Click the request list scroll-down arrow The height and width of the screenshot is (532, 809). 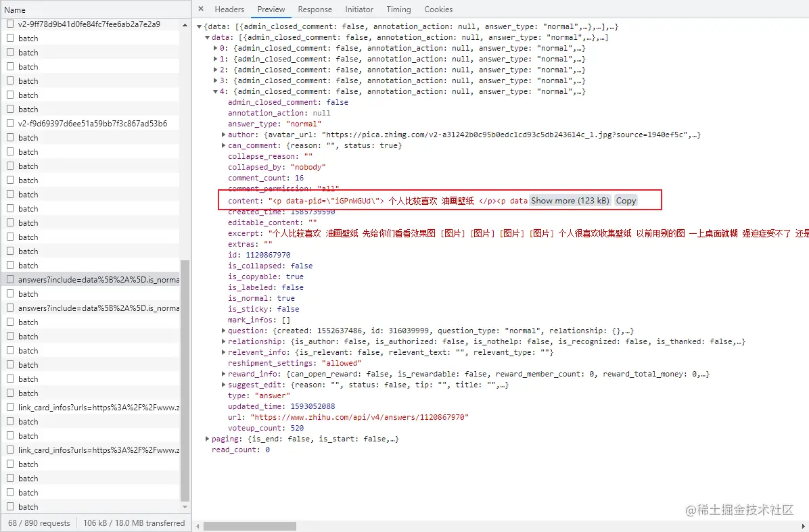pyautogui.click(x=185, y=507)
